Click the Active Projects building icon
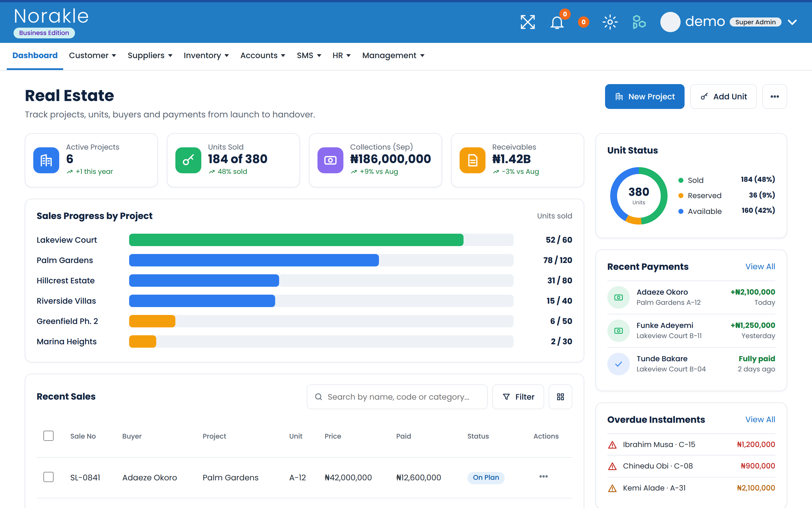Screen dimensions: 812x508 coord(46,160)
